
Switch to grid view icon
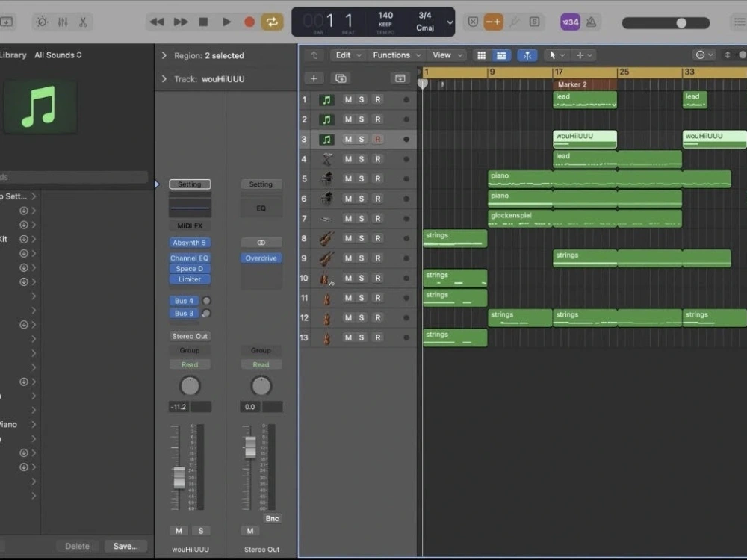coord(482,55)
